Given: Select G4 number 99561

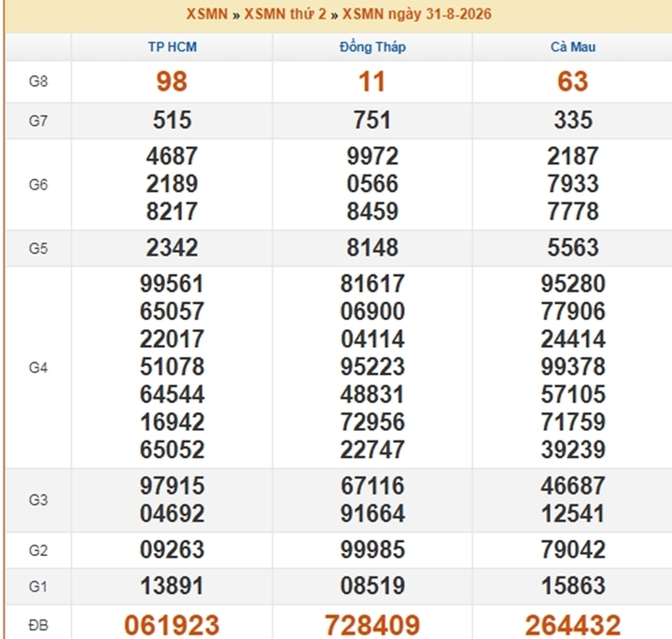Looking at the screenshot, I should (x=172, y=284).
